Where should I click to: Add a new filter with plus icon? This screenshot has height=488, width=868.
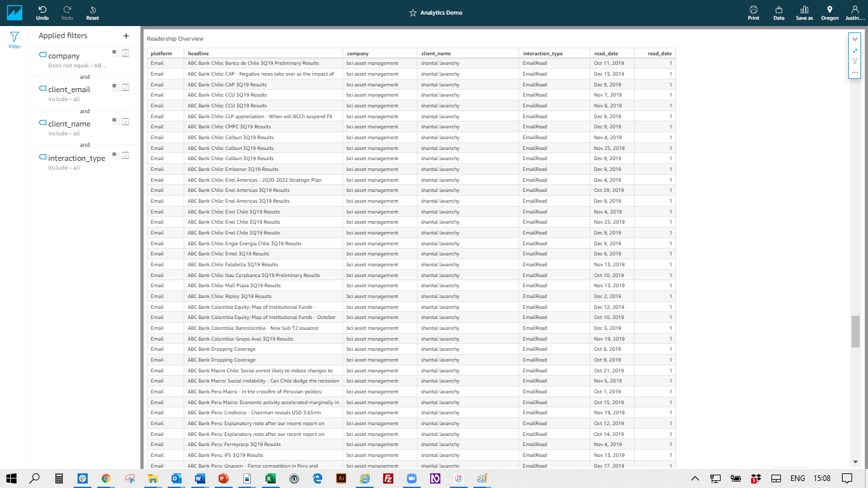[126, 36]
